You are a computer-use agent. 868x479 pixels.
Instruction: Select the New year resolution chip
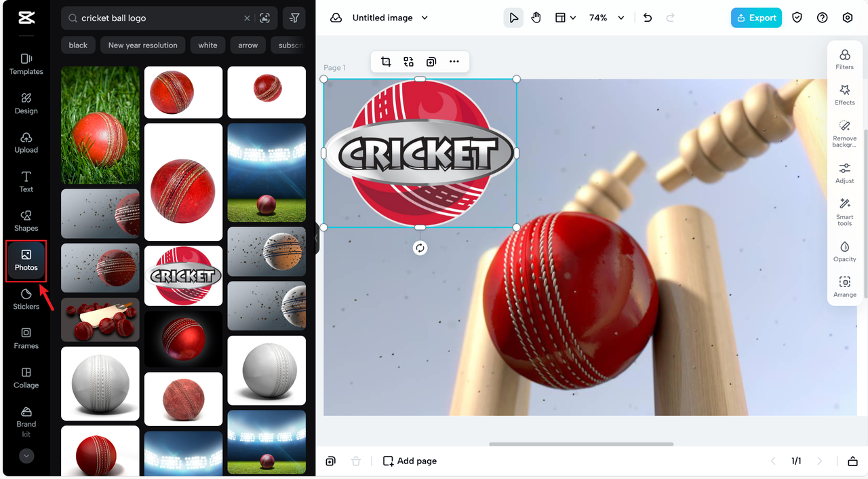pos(142,45)
